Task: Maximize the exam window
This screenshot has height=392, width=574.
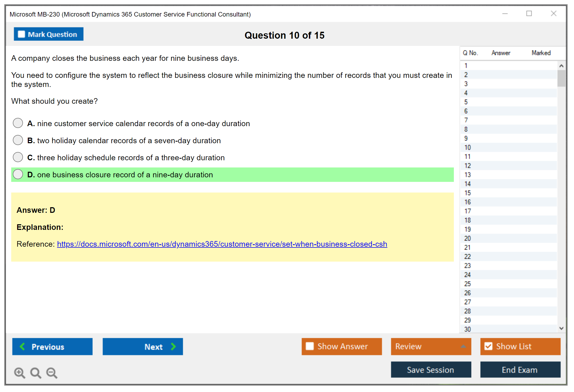Action: pyautogui.click(x=529, y=14)
